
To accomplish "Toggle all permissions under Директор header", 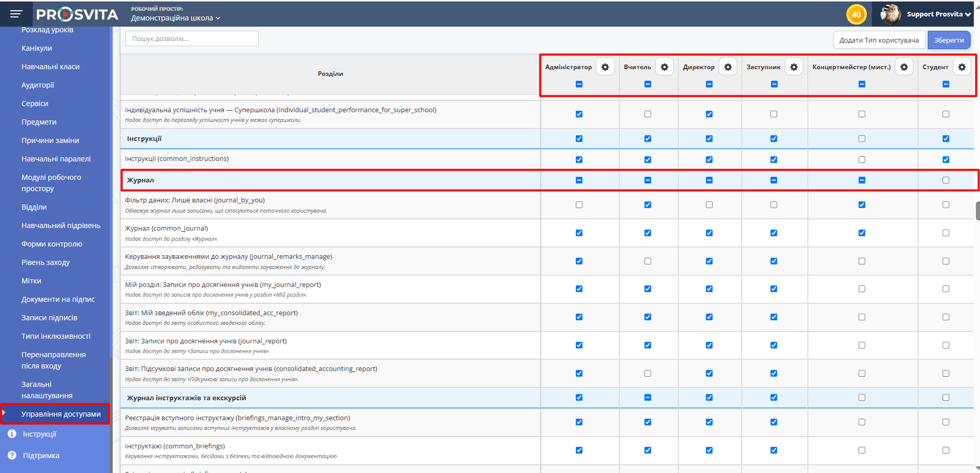I will pos(709,84).
